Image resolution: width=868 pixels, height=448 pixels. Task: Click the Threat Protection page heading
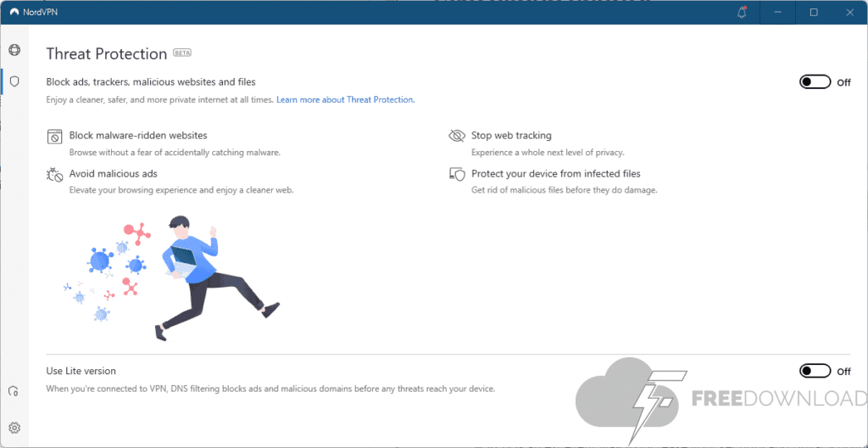coord(107,54)
